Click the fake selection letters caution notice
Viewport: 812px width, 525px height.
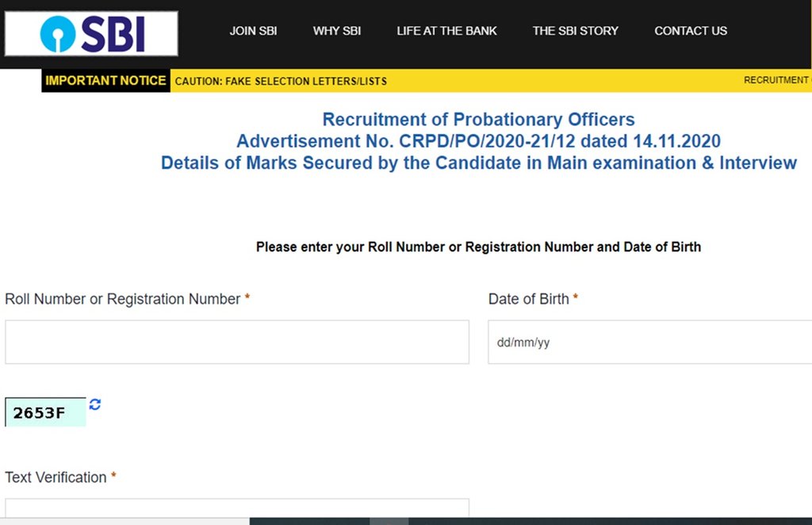click(x=282, y=81)
